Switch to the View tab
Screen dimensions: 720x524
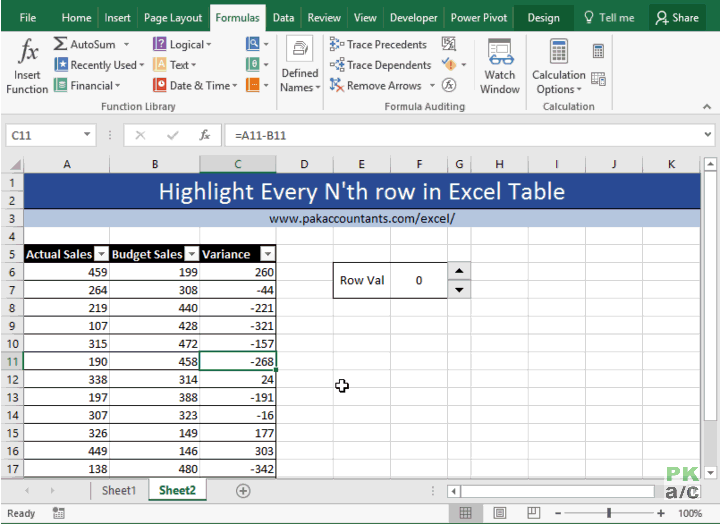point(365,18)
